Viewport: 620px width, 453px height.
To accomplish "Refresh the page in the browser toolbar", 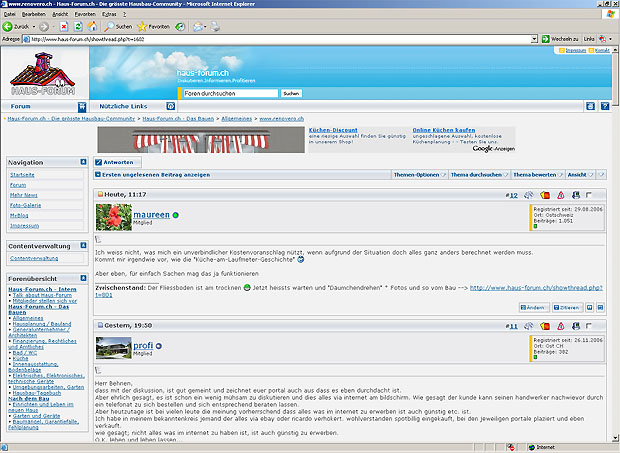I will [x=78, y=26].
